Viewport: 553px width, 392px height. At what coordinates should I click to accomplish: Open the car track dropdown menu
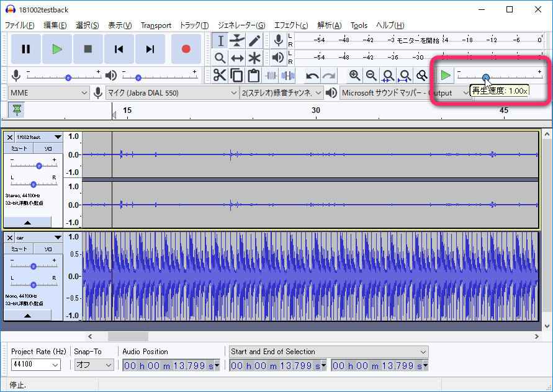(58, 238)
